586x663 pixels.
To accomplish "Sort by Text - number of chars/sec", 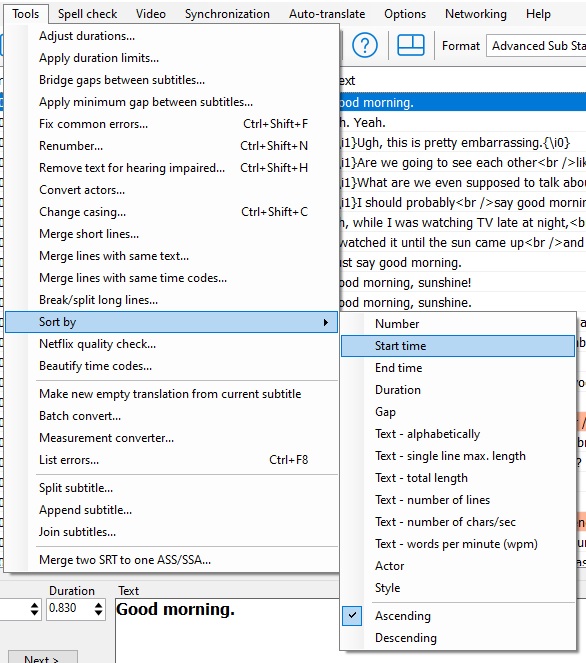I will tap(458, 522).
